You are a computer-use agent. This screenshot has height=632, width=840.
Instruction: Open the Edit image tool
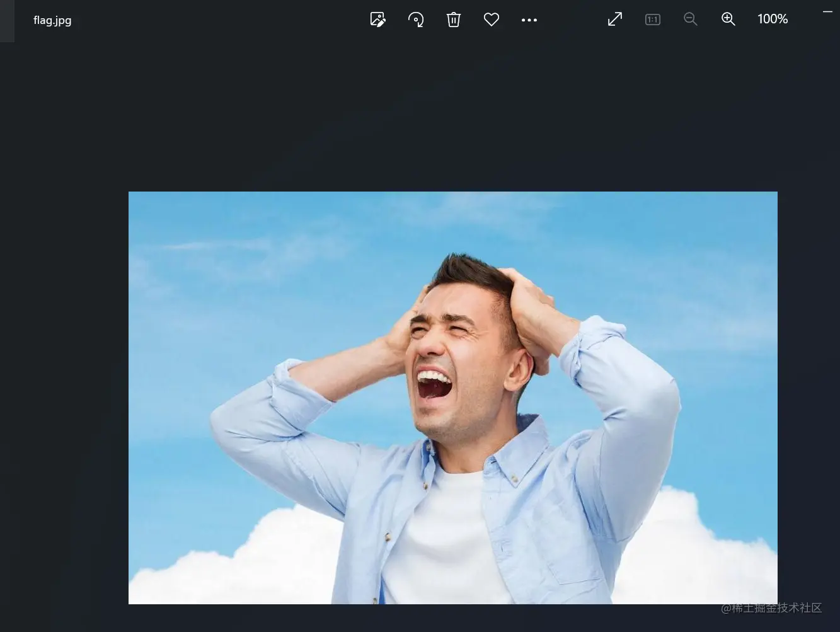tap(378, 20)
